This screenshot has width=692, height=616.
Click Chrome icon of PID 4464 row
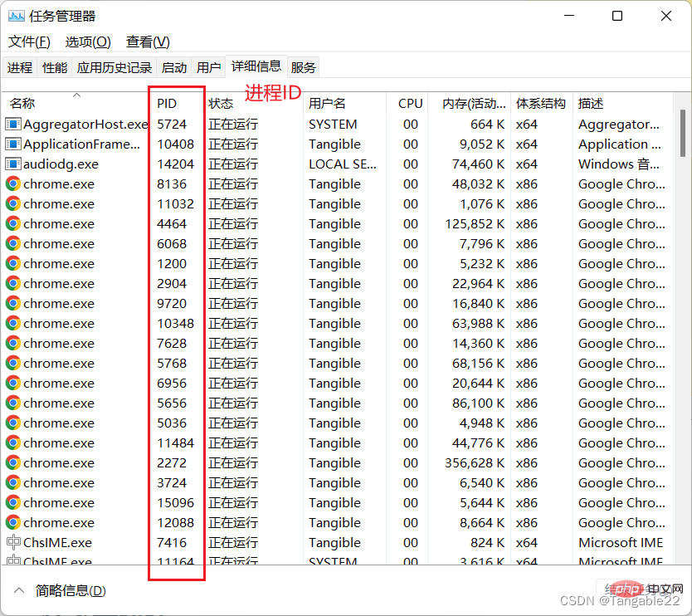[13, 223]
